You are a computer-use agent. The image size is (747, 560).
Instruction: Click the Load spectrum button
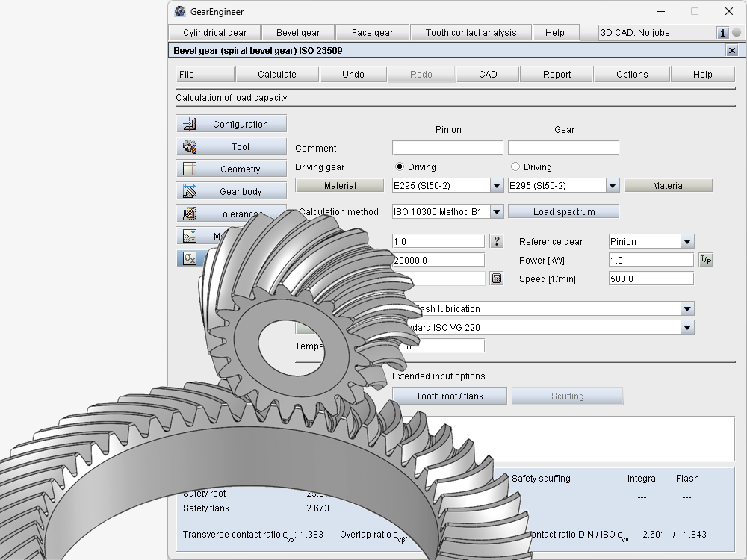564,211
